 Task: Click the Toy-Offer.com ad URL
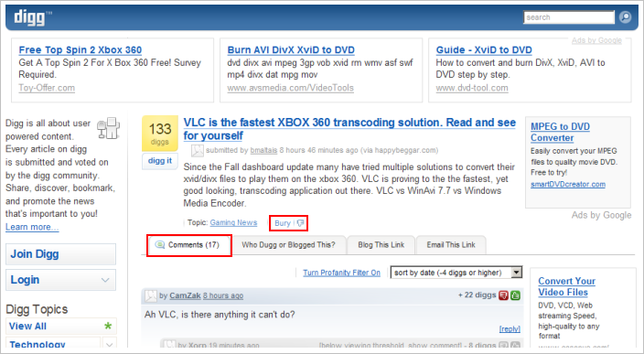[x=47, y=88]
